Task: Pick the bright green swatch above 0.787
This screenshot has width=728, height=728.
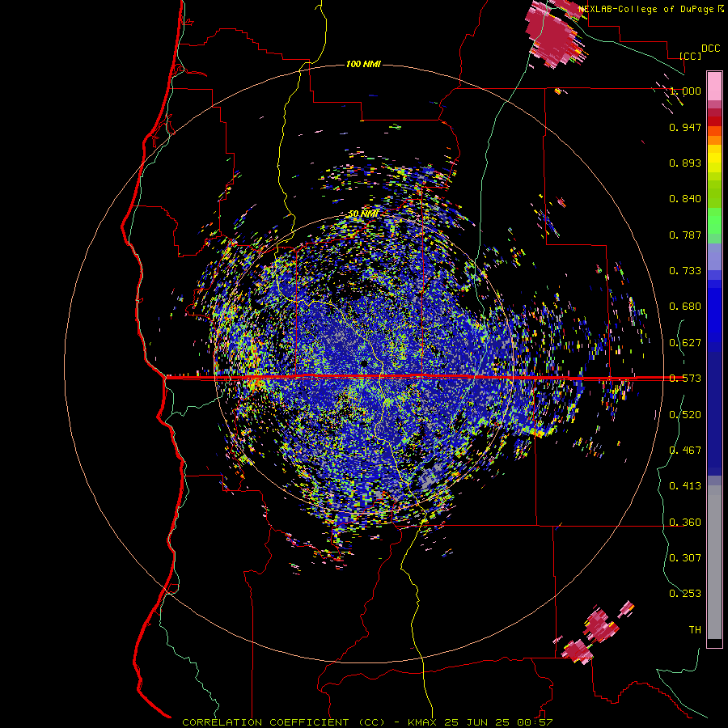Action: (x=714, y=221)
